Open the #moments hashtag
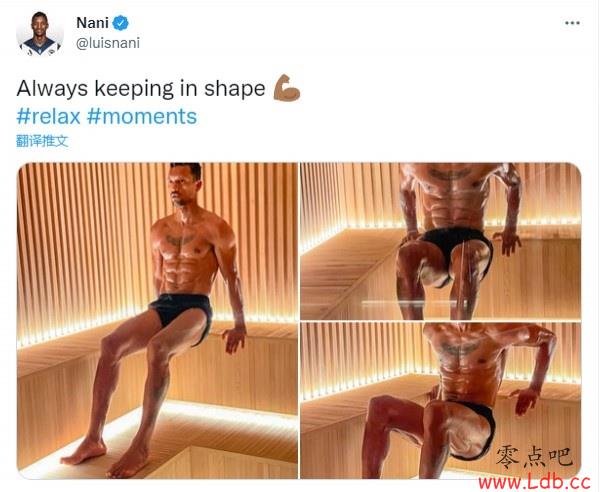600x492 pixels. click(142, 116)
